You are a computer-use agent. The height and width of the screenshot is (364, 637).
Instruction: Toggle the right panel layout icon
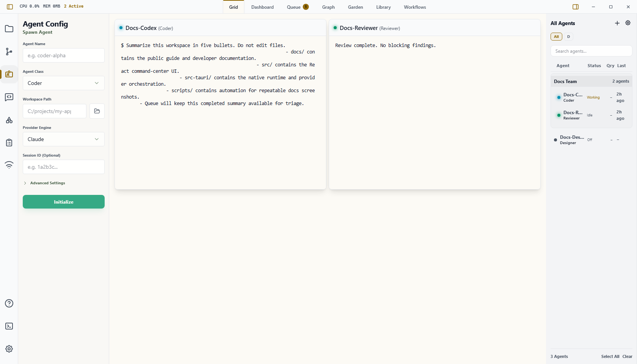576,7
